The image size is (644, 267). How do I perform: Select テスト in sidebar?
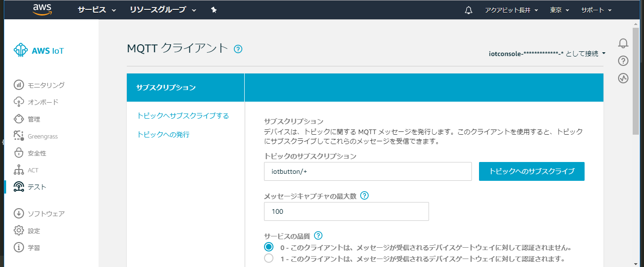click(37, 187)
